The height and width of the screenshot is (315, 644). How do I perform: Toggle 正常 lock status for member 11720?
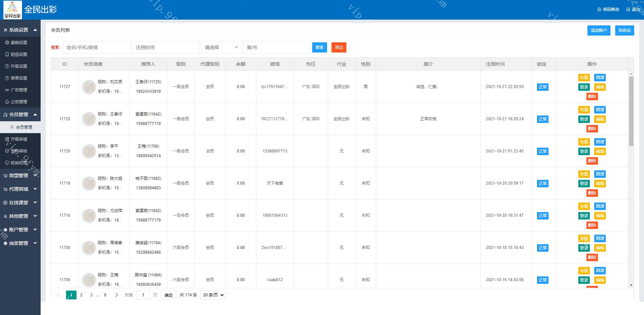542,151
